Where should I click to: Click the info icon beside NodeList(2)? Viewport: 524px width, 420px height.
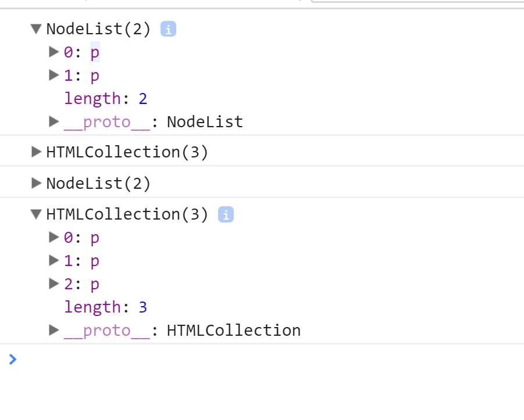tap(167, 28)
